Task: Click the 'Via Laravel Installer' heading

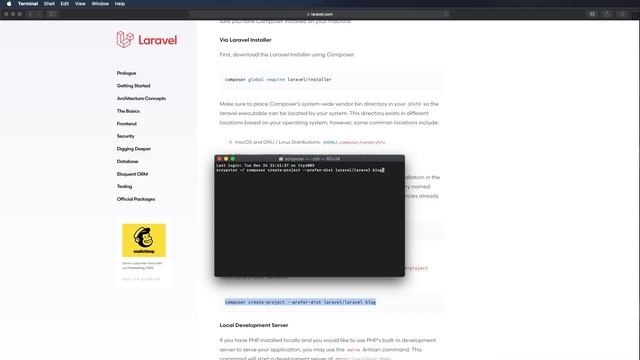Action: (245, 40)
